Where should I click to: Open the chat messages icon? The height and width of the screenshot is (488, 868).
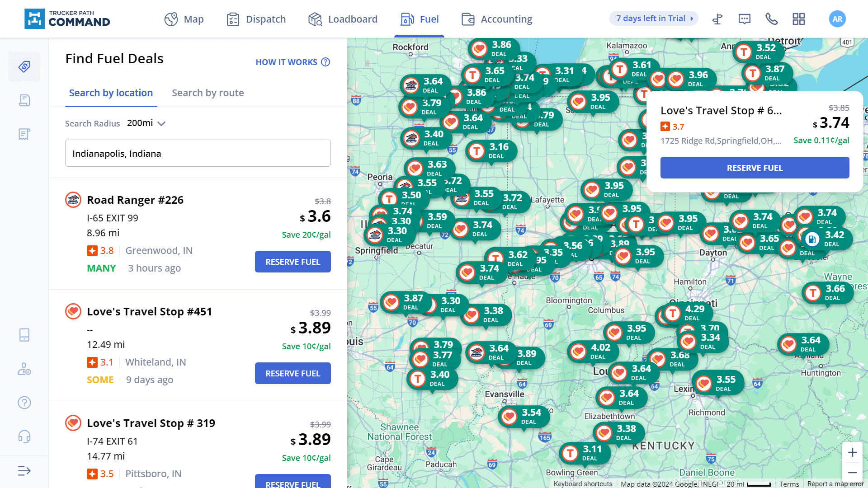pos(745,19)
